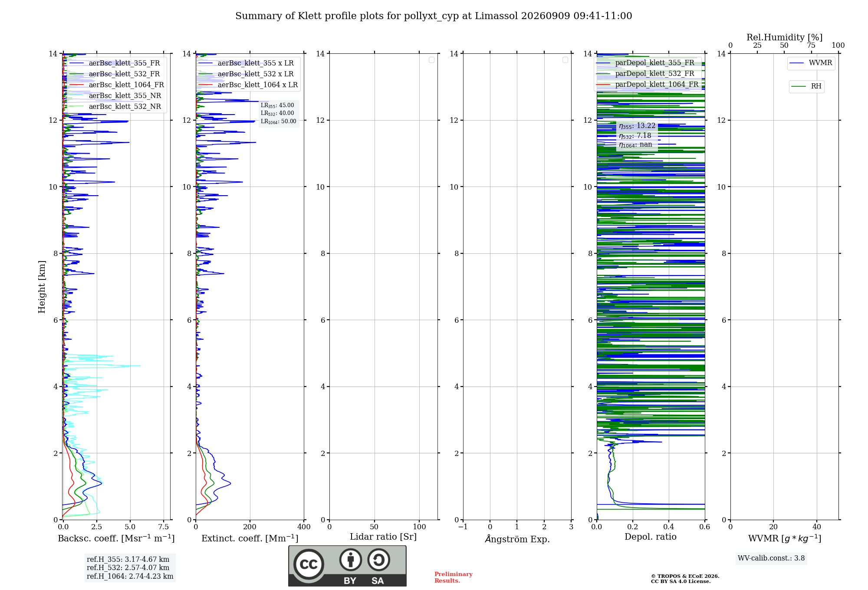This screenshot has width=868, height=590.
Task: Click the 7.5 tick on Backsc. coeff. axis
Action: (164, 527)
